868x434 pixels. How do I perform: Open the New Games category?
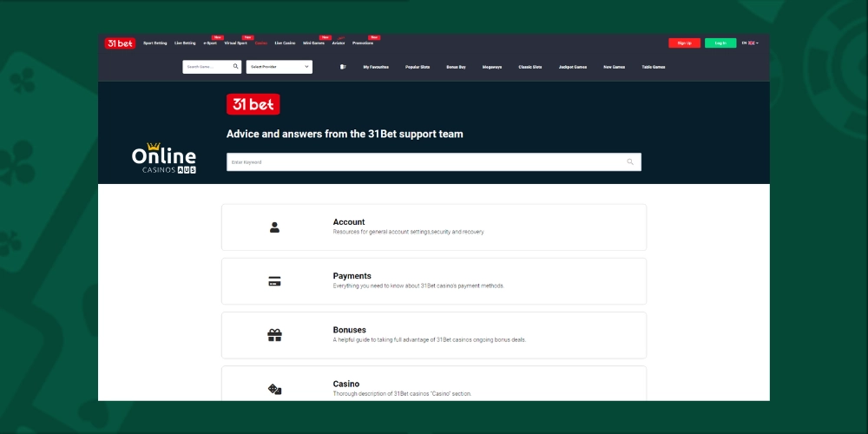tap(614, 67)
